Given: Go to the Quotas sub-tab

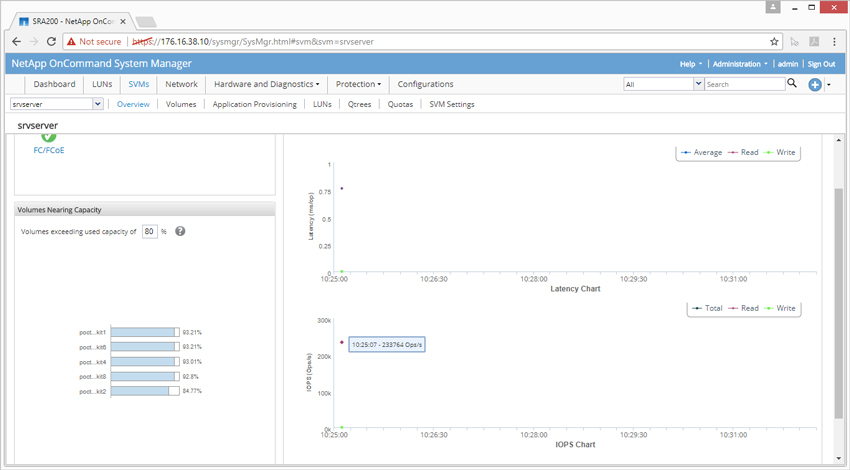Looking at the screenshot, I should tap(400, 104).
